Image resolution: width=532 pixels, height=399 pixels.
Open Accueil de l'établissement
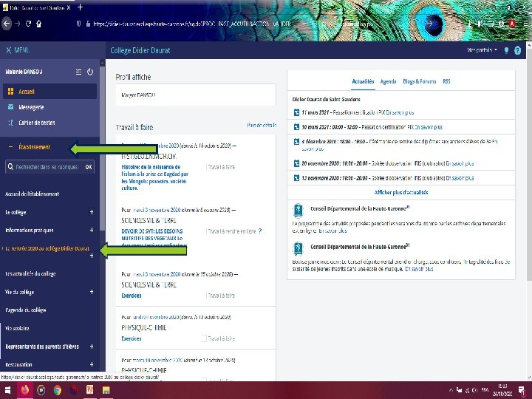(33, 194)
